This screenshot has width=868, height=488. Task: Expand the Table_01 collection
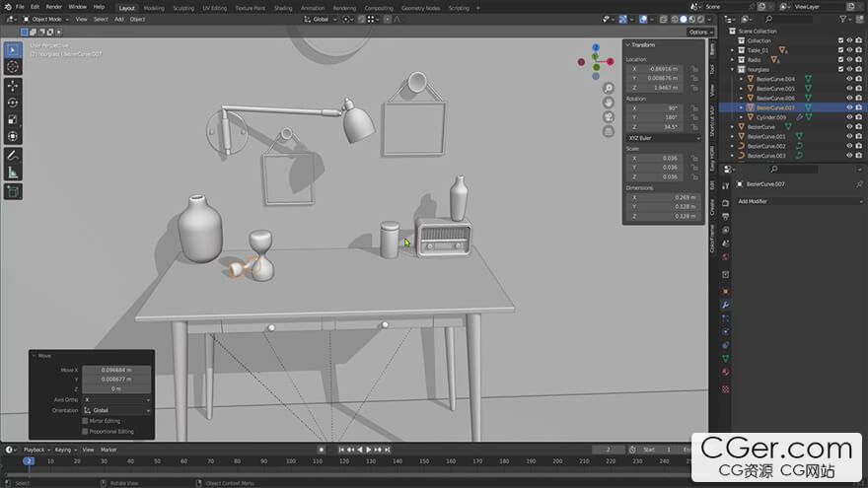tap(732, 50)
